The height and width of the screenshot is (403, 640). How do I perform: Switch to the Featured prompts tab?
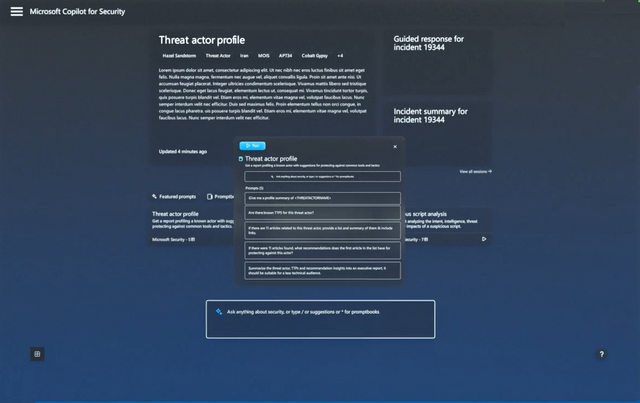click(177, 197)
